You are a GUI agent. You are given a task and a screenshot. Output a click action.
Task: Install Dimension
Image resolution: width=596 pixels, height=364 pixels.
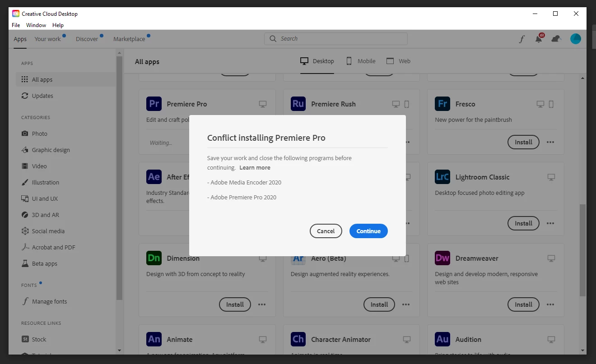tap(235, 304)
